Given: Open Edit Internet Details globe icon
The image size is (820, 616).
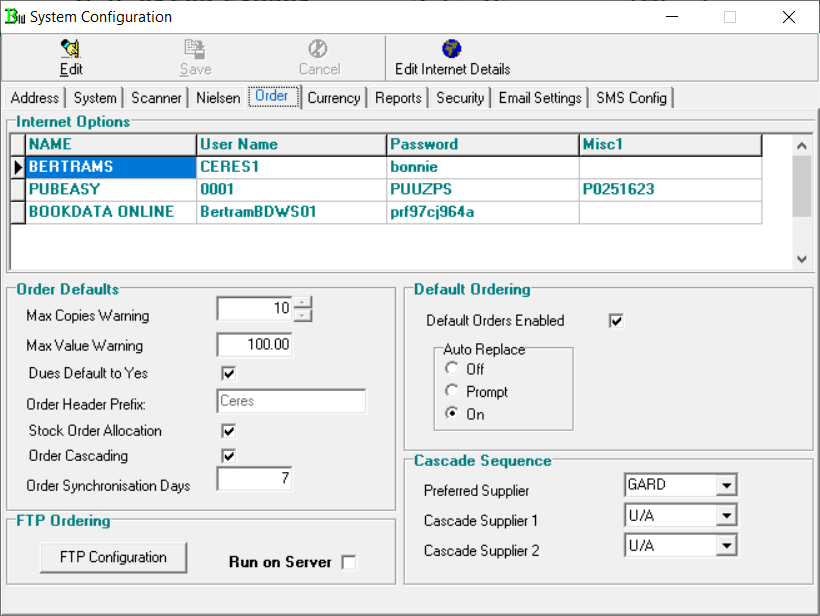Looking at the screenshot, I should [x=451, y=49].
